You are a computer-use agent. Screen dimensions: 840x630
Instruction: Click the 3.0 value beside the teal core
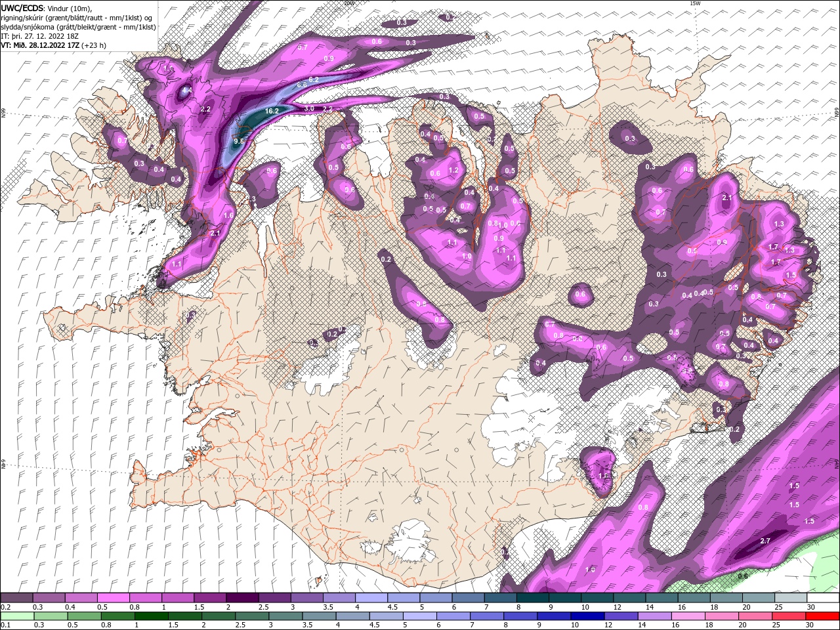pyautogui.click(x=309, y=108)
